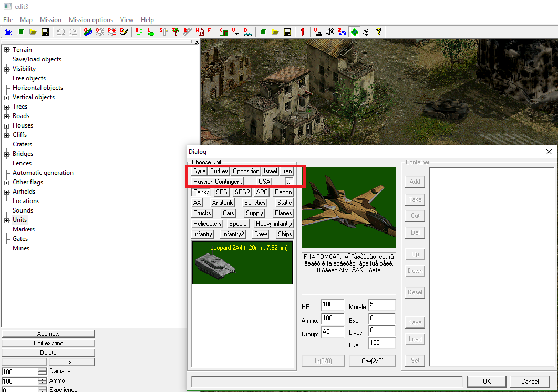Expand the Roads tree node
Image resolution: width=558 pixels, height=392 pixels.
coord(7,116)
